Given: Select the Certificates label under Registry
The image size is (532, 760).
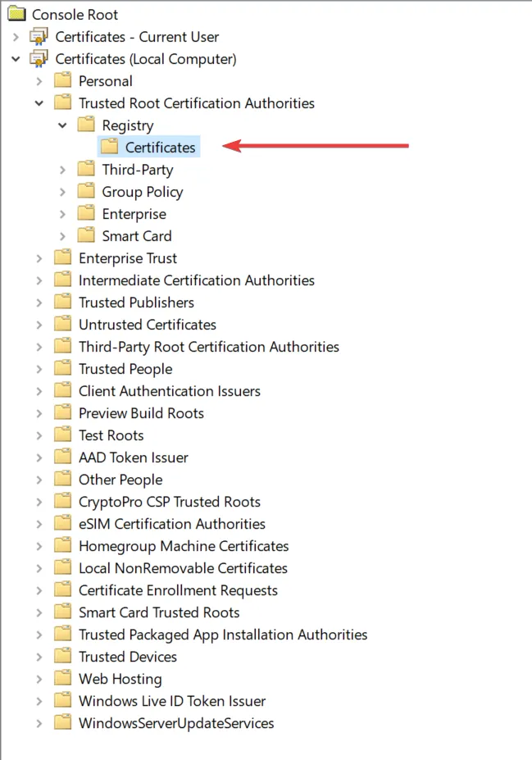Looking at the screenshot, I should click(x=161, y=147).
